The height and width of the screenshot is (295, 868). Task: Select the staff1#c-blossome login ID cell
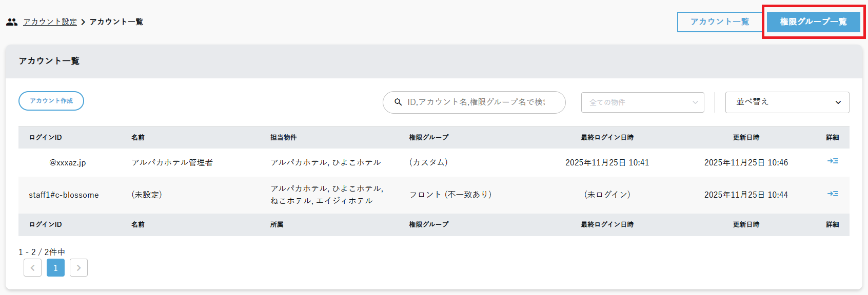pyautogui.click(x=64, y=195)
